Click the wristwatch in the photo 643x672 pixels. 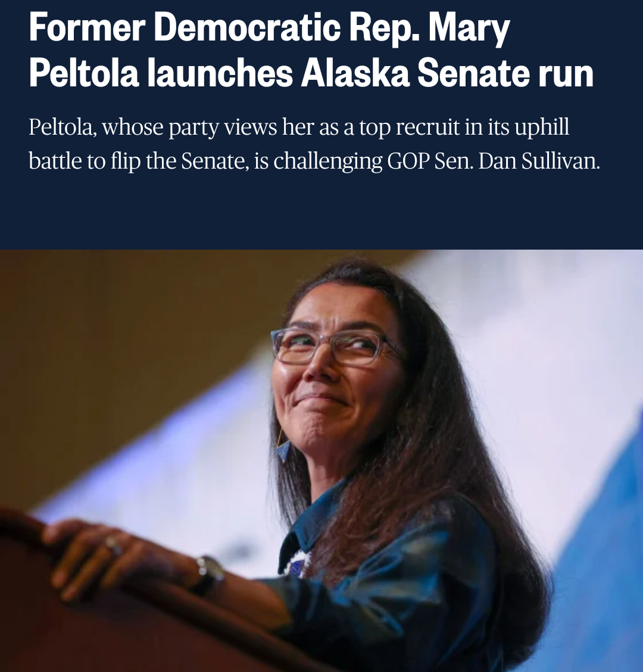(x=208, y=575)
